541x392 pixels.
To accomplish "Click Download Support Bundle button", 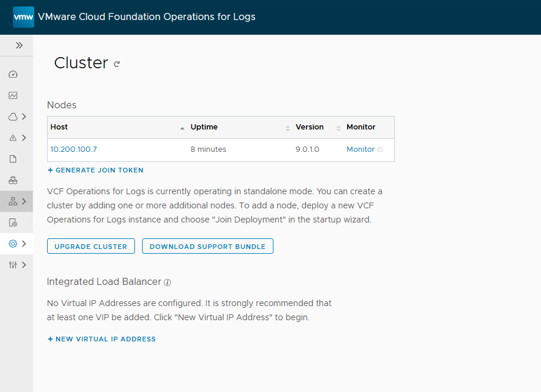I will coord(207,247).
